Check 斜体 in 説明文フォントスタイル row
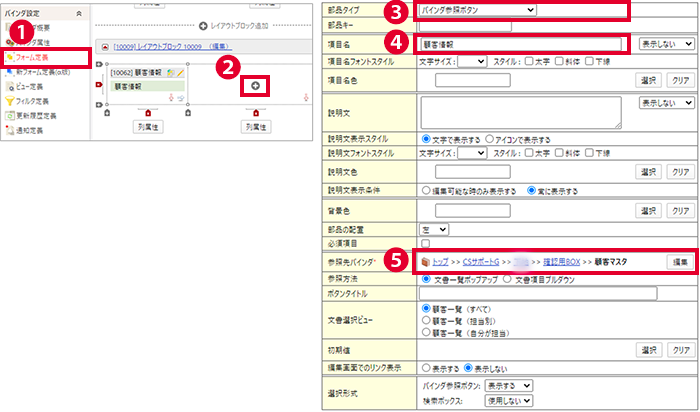Viewport: 700px width, 412px height. (x=559, y=153)
